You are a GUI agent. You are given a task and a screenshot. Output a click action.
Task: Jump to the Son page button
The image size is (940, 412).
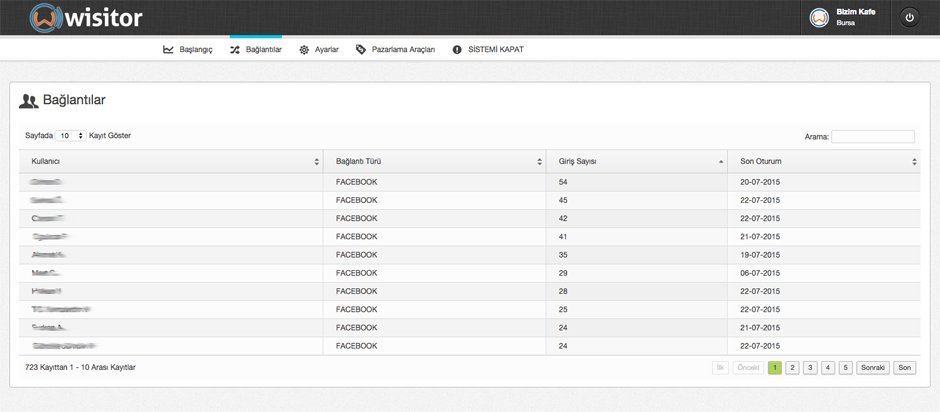click(904, 368)
